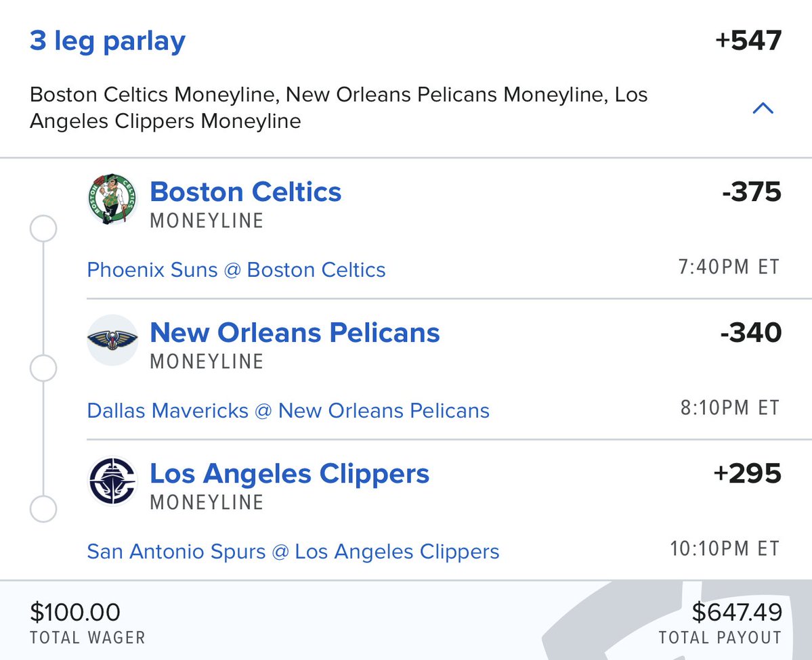Screen dimensions: 812x660
Task: Click the New Orleans Pelicans team name
Action: 295,333
